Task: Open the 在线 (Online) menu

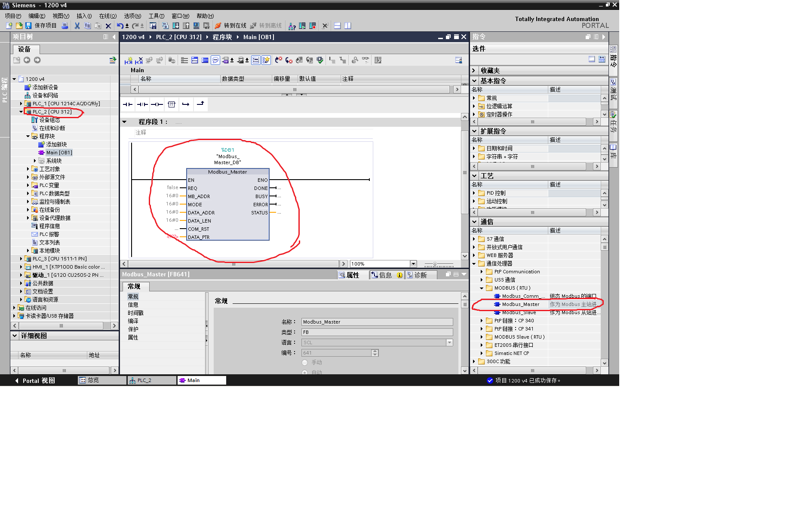Action: click(x=108, y=16)
